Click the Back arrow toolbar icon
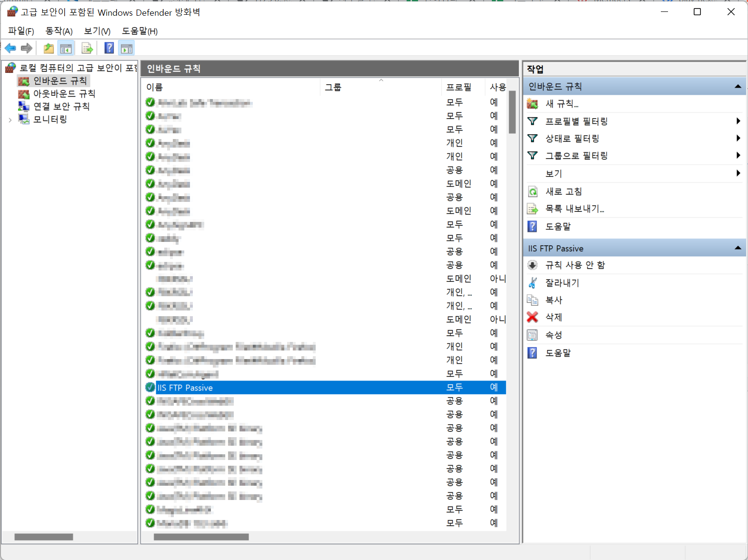 [10, 48]
